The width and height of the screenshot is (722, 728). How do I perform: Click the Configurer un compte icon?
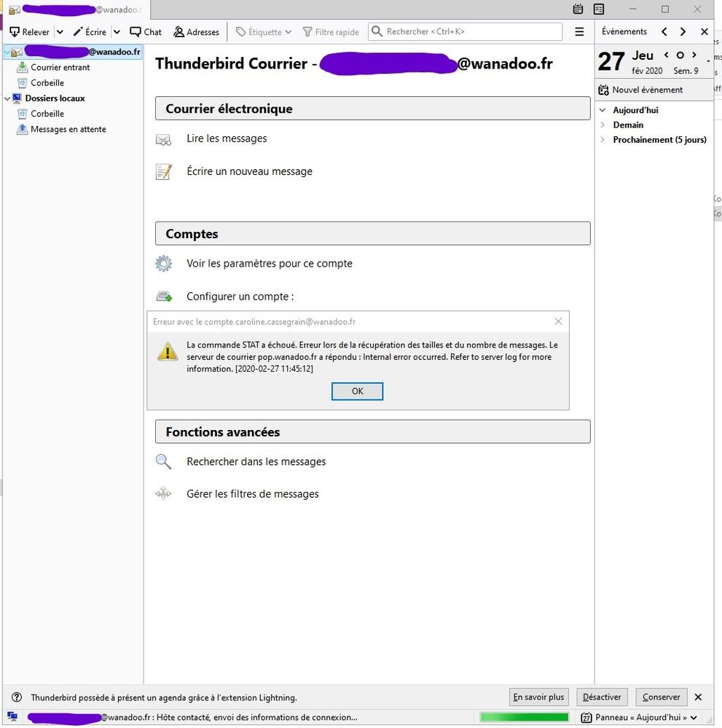[x=164, y=296]
